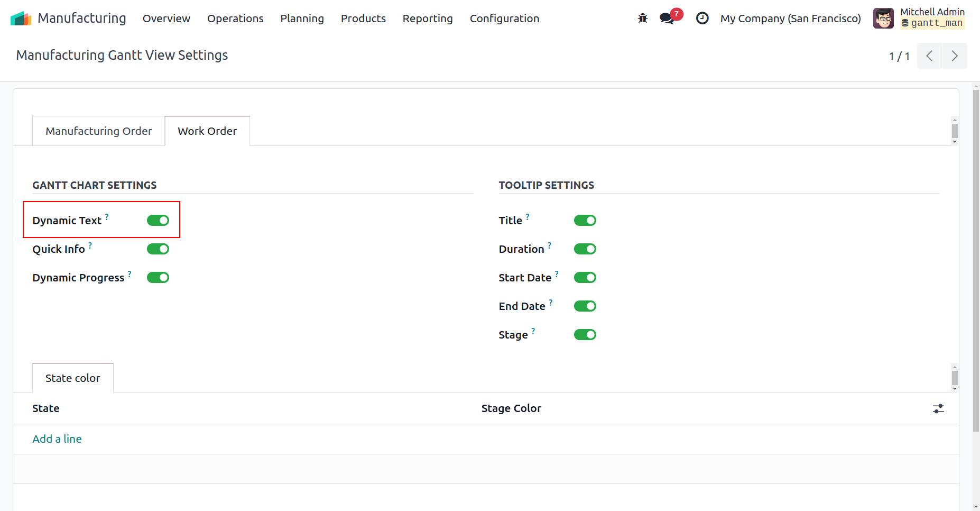Select the State color tab
The height and width of the screenshot is (511, 980).
tap(73, 378)
